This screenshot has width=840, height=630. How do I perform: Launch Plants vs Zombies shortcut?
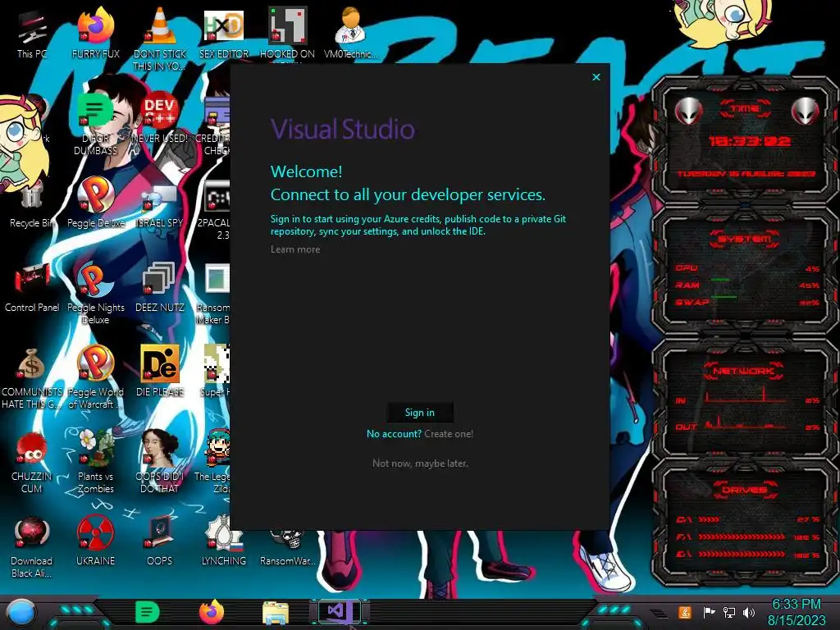click(95, 461)
